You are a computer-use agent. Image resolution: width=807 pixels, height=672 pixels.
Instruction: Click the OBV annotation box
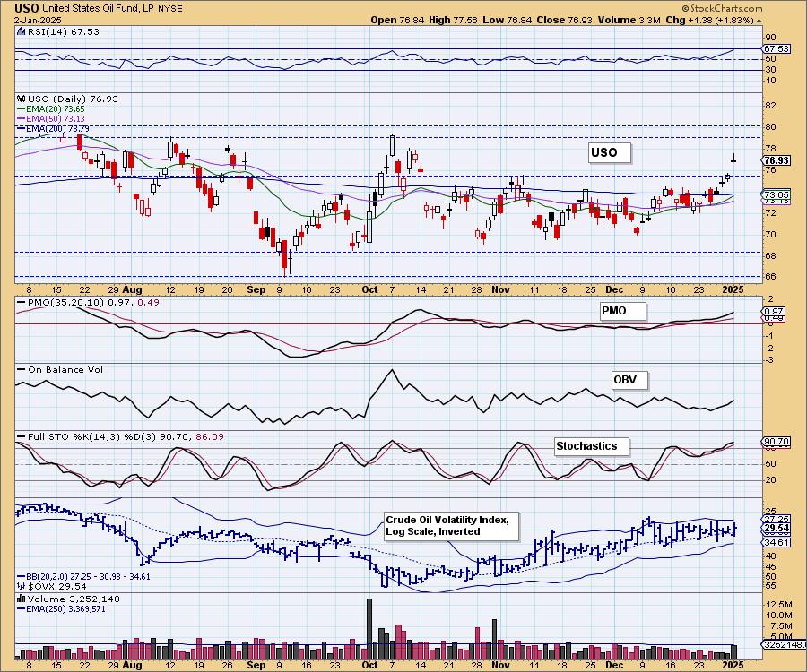point(629,380)
